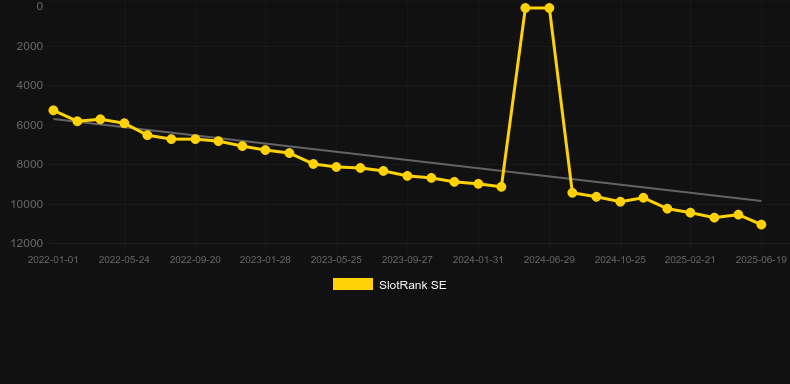The width and height of the screenshot is (790, 384).
Task: Select the data point above 2022-05-24
Action: click(124, 123)
